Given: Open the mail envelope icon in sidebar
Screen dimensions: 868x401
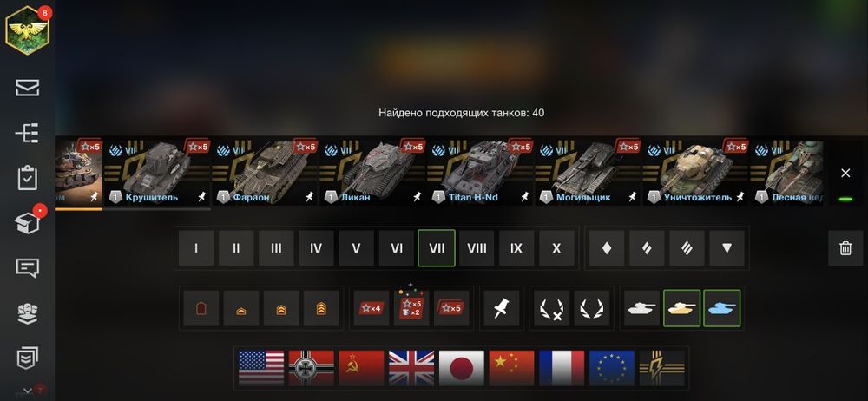Looking at the screenshot, I should pos(27,88).
